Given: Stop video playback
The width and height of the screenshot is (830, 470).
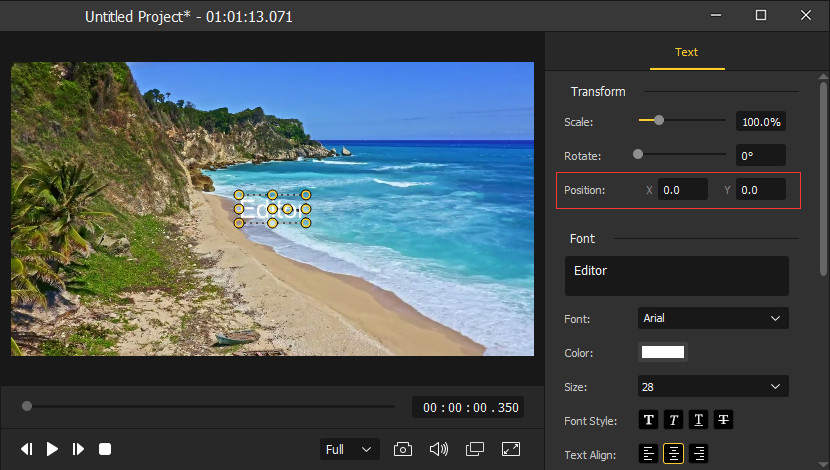Looking at the screenshot, I should (x=105, y=449).
